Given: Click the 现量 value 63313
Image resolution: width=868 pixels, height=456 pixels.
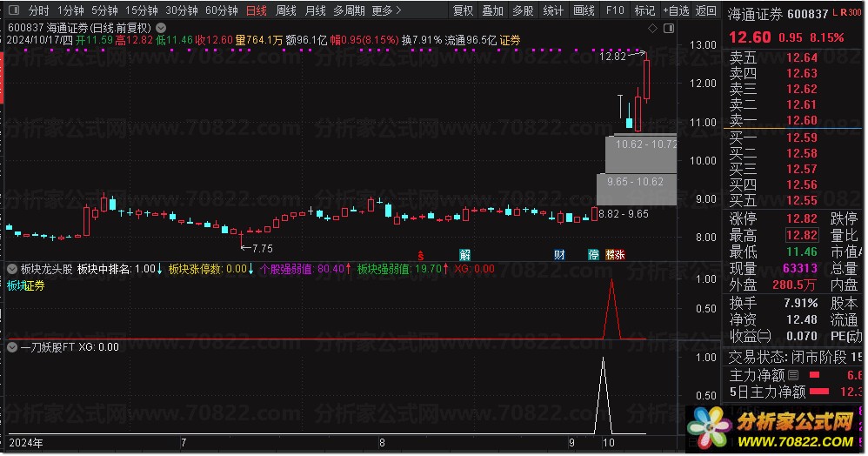Looking at the screenshot, I should (800, 269).
